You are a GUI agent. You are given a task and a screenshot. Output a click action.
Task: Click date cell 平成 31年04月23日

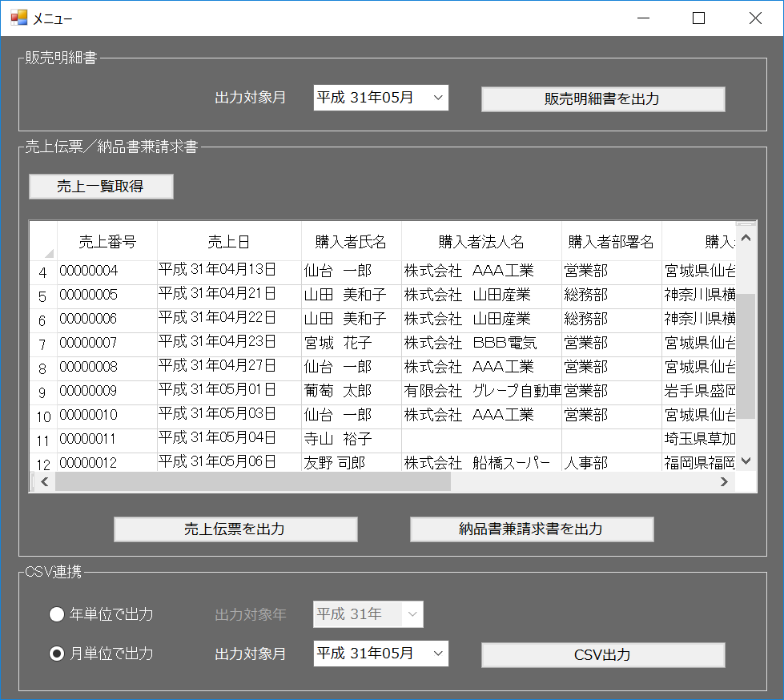tap(229, 344)
